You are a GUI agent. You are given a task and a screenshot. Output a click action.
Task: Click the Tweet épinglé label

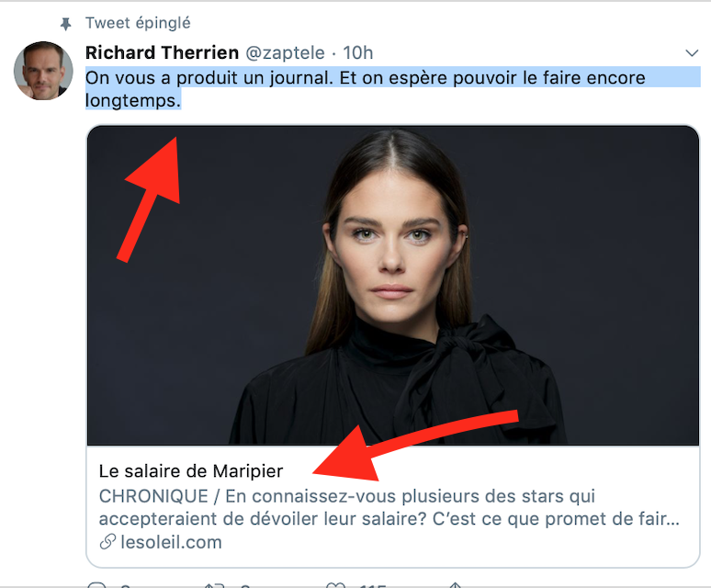pyautogui.click(x=138, y=23)
